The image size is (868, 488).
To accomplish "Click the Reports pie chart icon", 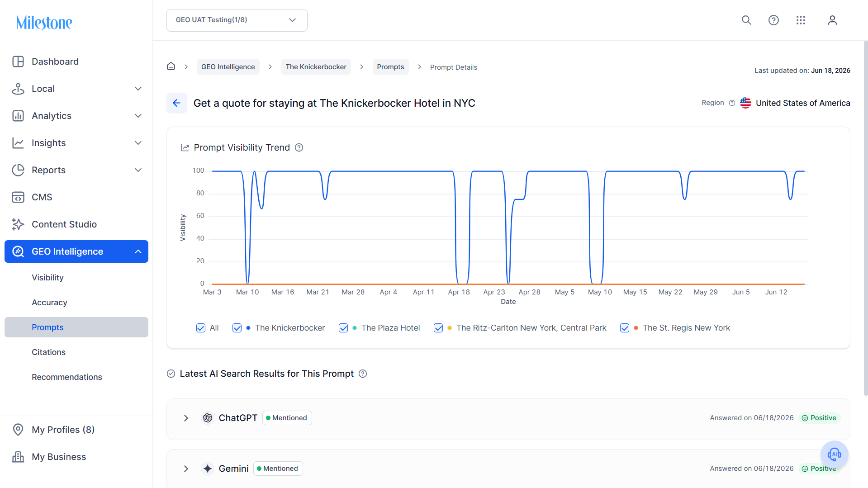I will tap(18, 170).
